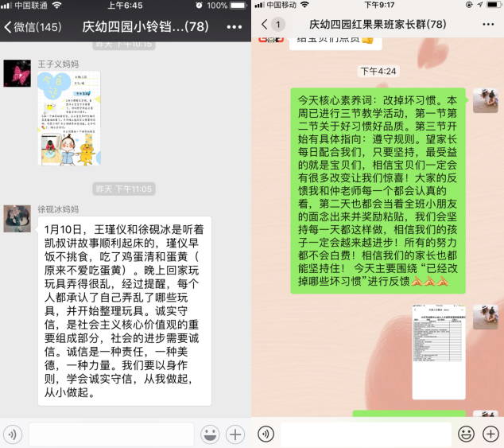Open the right chat's three-dot menu

[485, 25]
